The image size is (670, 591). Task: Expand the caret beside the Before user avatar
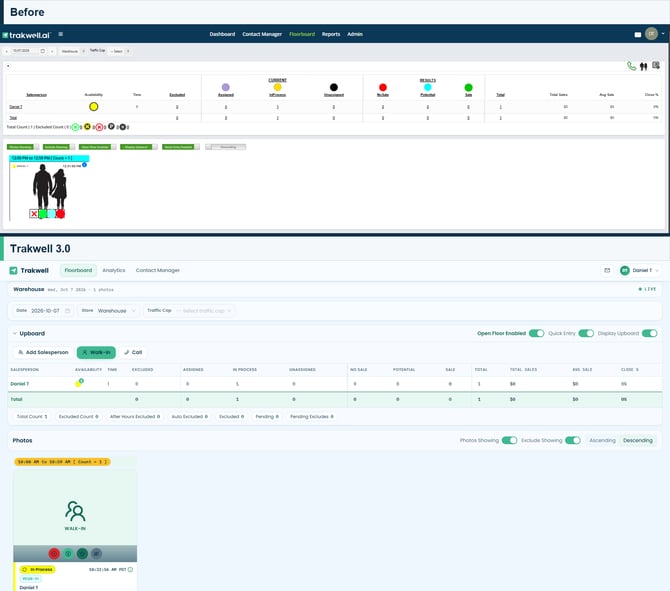tap(663, 34)
